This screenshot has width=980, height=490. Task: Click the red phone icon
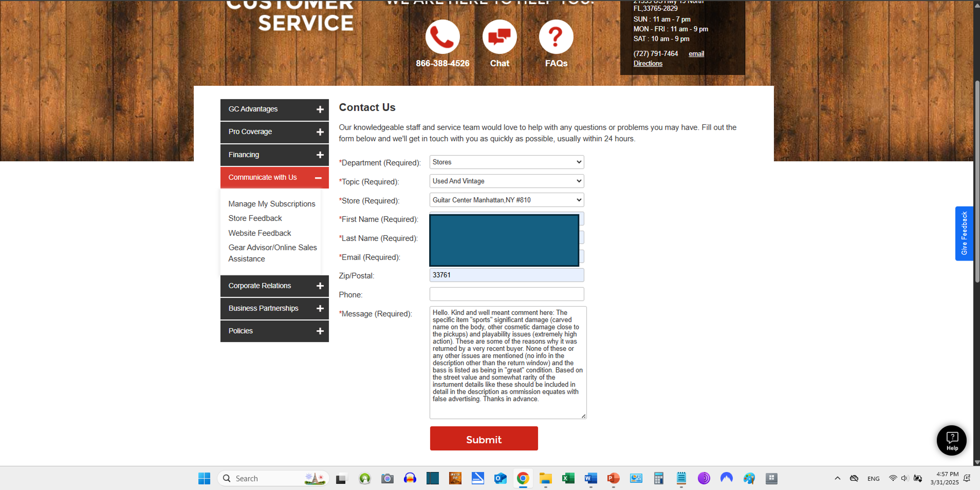pos(442,37)
